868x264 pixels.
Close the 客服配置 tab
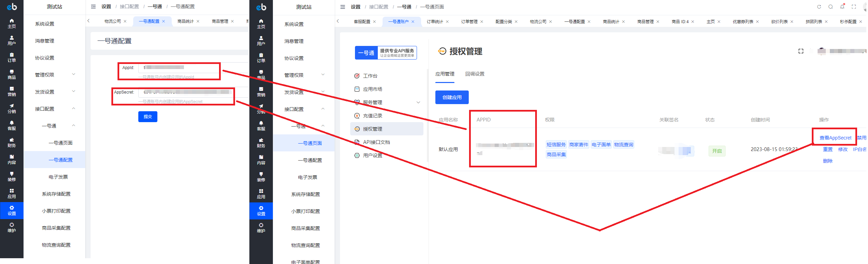pos(374,22)
